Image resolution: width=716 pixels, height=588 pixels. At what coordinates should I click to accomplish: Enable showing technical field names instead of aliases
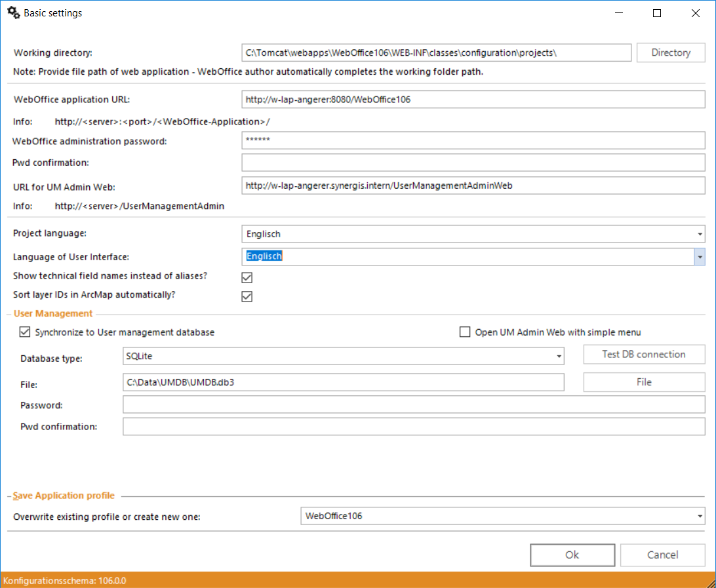(247, 277)
